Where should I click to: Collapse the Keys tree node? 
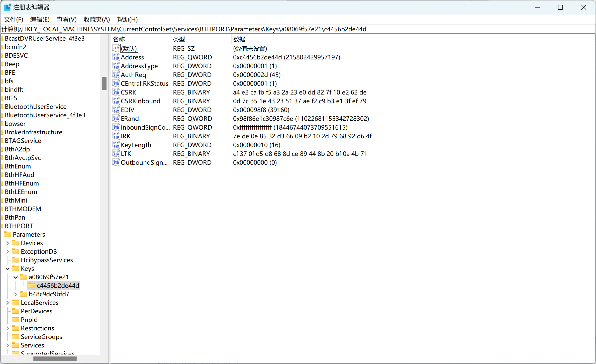(x=8, y=269)
